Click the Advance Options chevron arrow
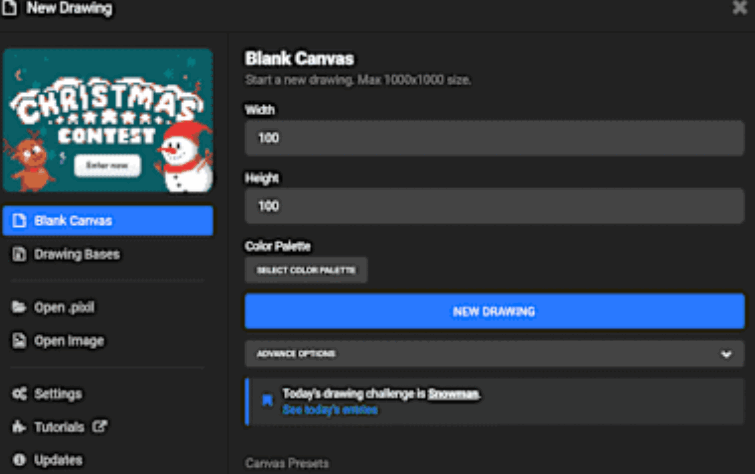This screenshot has height=474, width=755. click(x=726, y=355)
